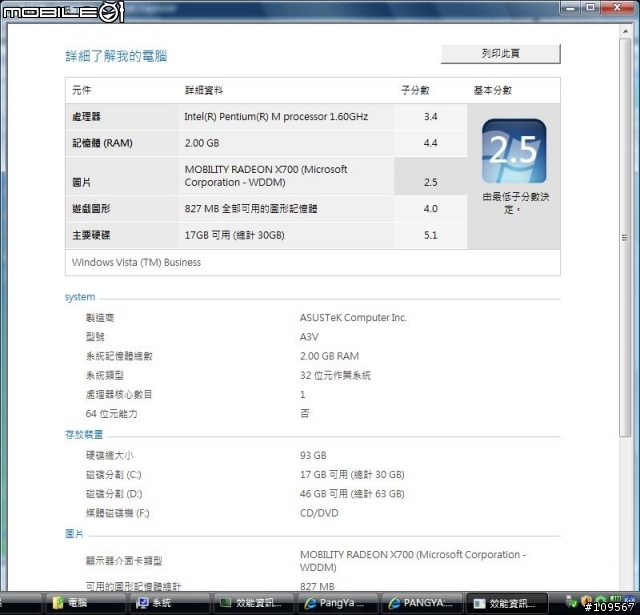Viewport: 640px width, 615px height.
Task: Select the 主要硬碟 row label
Action: [91, 235]
